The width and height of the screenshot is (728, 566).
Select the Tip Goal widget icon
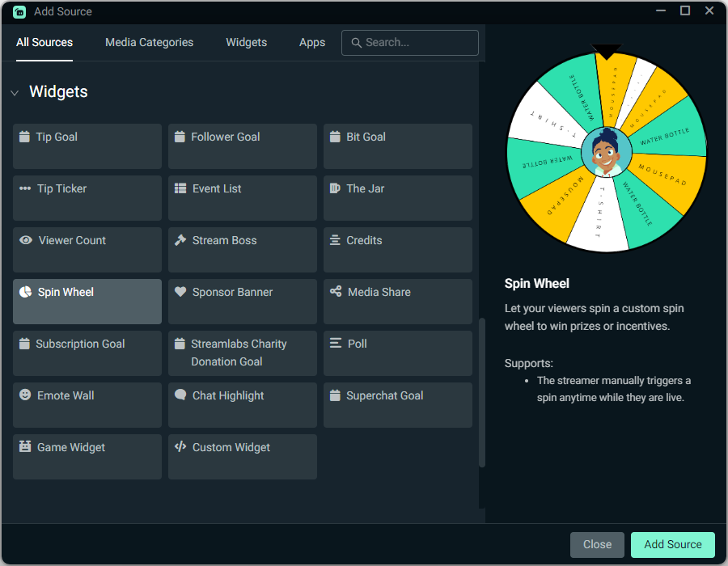click(x=25, y=137)
